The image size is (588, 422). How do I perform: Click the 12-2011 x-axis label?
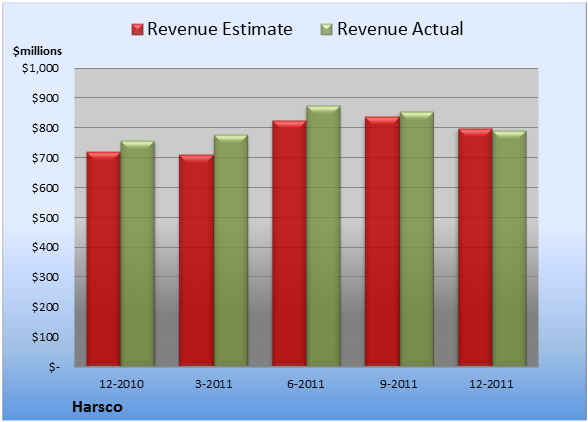click(x=491, y=384)
